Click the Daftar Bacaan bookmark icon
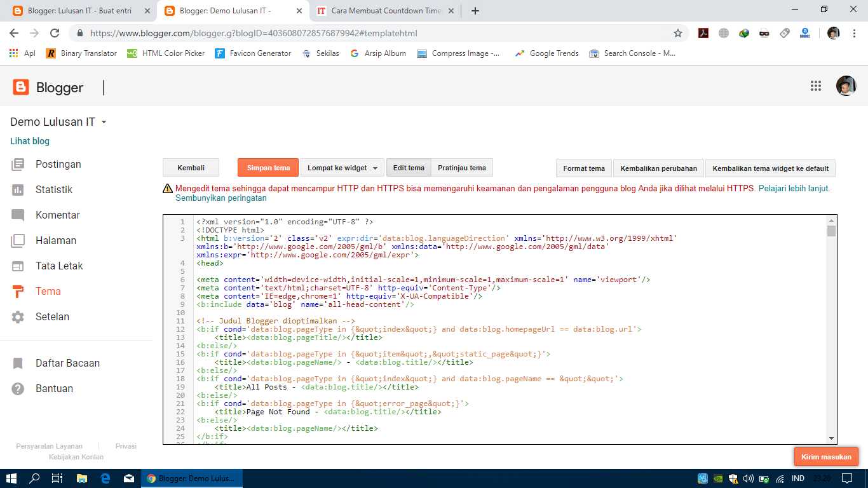 tap(18, 363)
